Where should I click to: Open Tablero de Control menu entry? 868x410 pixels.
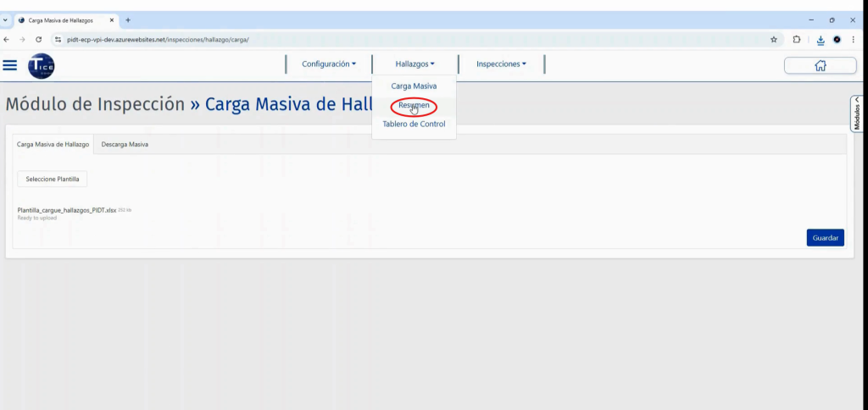tap(414, 125)
